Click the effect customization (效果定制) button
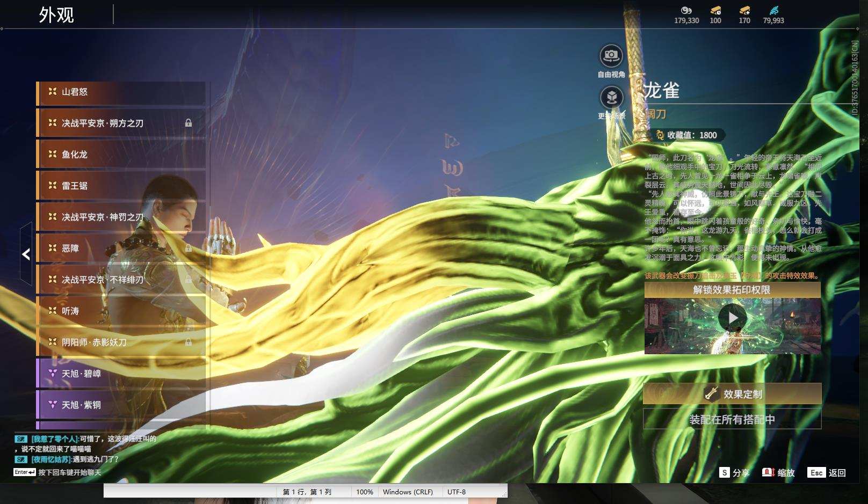The image size is (868, 504). coord(732,394)
